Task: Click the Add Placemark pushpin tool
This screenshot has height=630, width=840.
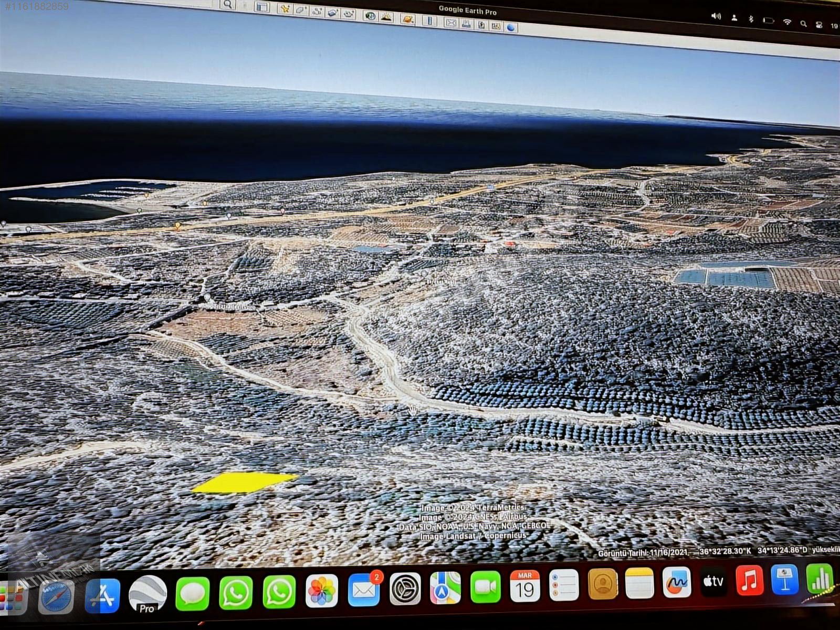Action: pyautogui.click(x=285, y=8)
